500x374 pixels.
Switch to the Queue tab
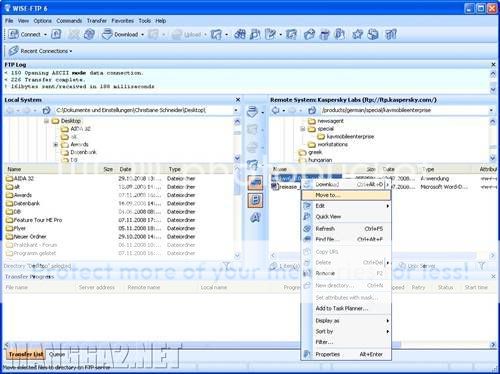pyautogui.click(x=57, y=354)
